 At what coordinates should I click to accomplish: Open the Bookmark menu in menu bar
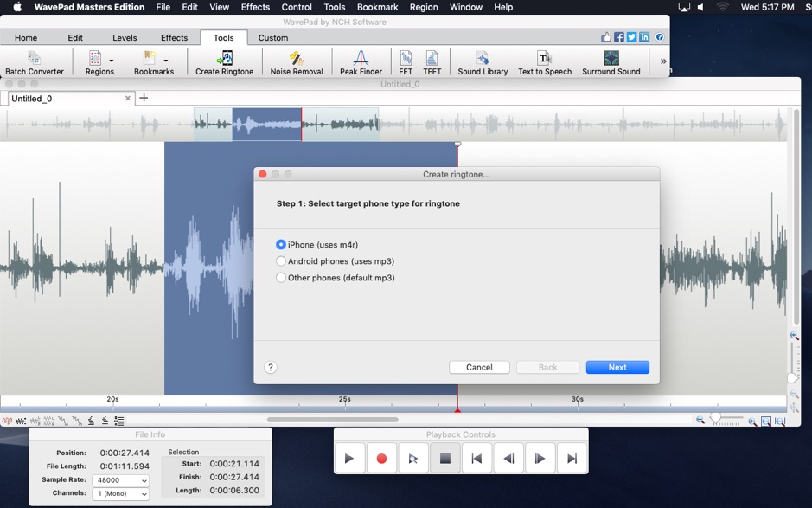377,7
